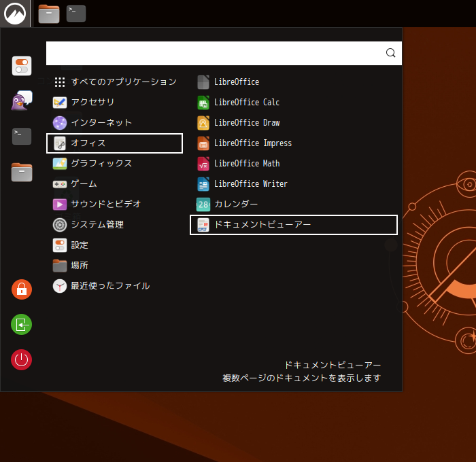The height and width of the screenshot is (462, 476).
Task: Click the accessories pencil icon
Action: click(x=60, y=103)
